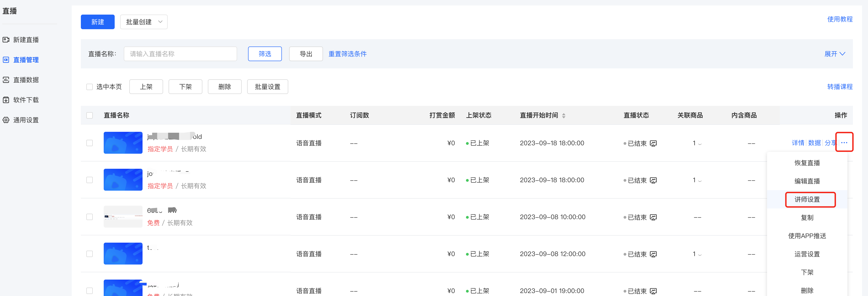Open 数据 for the first row
This screenshot has height=296, width=868.
pyautogui.click(x=814, y=143)
